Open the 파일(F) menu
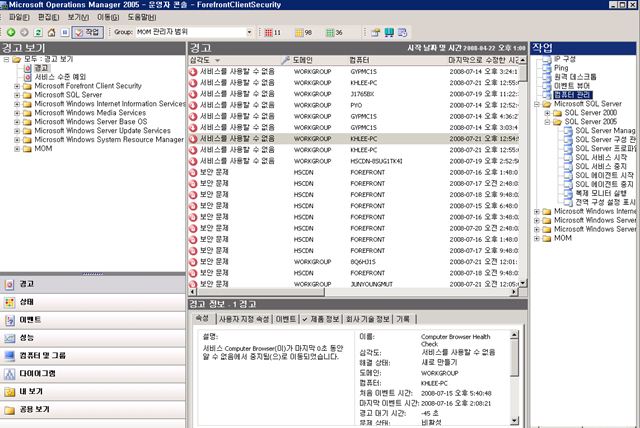The width and height of the screenshot is (640, 428). point(19,17)
